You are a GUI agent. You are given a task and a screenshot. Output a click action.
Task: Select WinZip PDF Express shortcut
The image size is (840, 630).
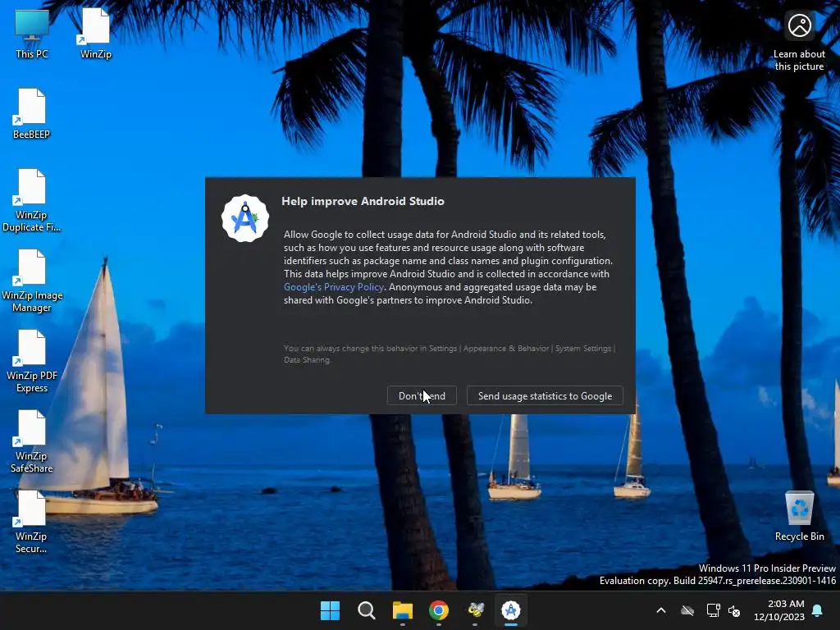32,362
